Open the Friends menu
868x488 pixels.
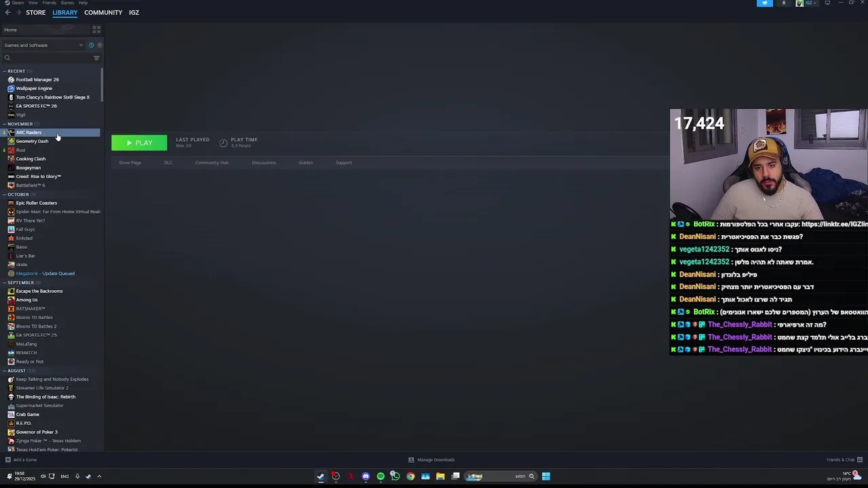(50, 3)
